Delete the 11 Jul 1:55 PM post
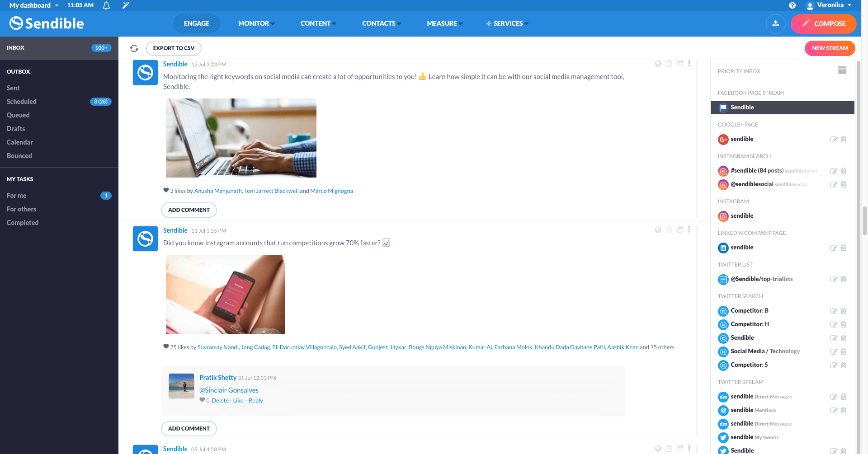The height and width of the screenshot is (454, 868). (669, 230)
